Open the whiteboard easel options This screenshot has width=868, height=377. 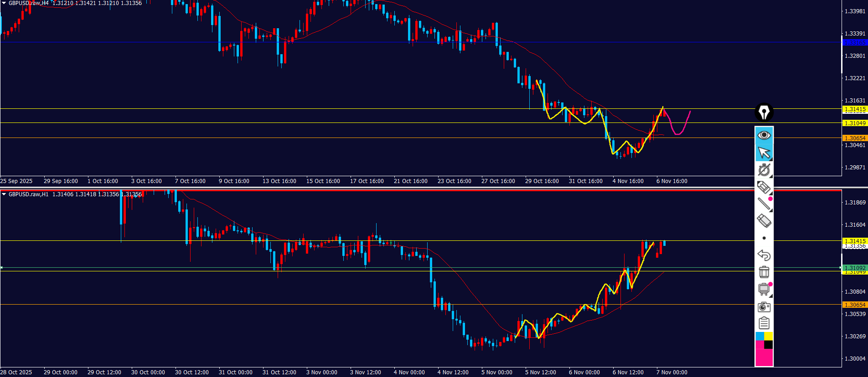tap(764, 289)
